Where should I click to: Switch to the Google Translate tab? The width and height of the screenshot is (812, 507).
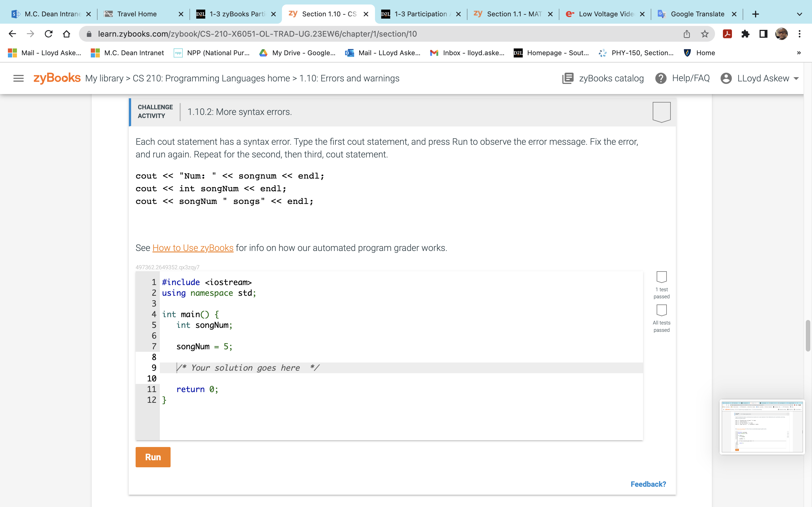(x=697, y=14)
